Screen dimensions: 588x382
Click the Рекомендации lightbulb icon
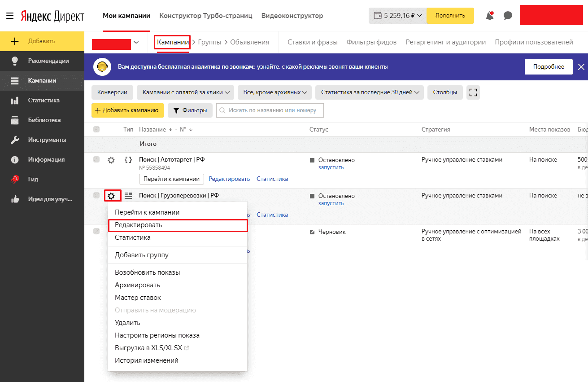[14, 61]
